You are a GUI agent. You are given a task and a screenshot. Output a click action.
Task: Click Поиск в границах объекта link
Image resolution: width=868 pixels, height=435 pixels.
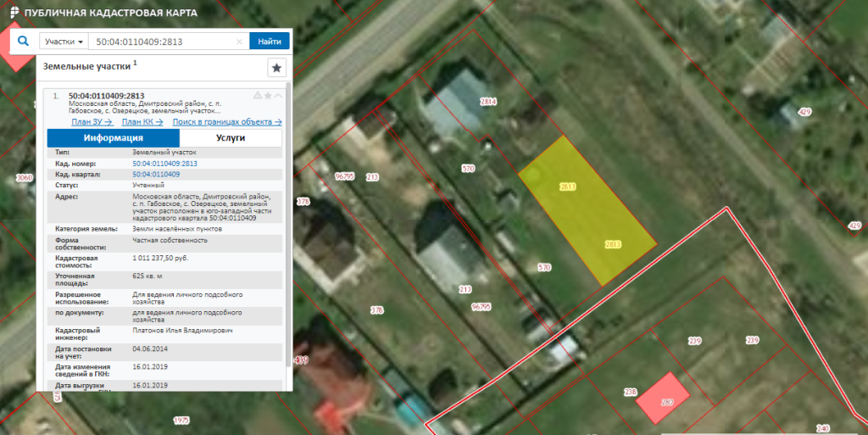pyautogui.click(x=226, y=121)
